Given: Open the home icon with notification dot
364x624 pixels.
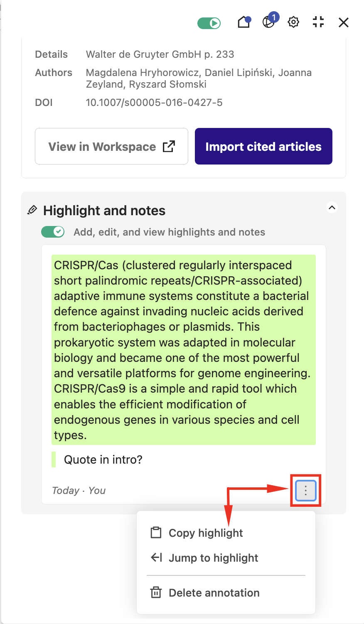Looking at the screenshot, I should click(244, 22).
